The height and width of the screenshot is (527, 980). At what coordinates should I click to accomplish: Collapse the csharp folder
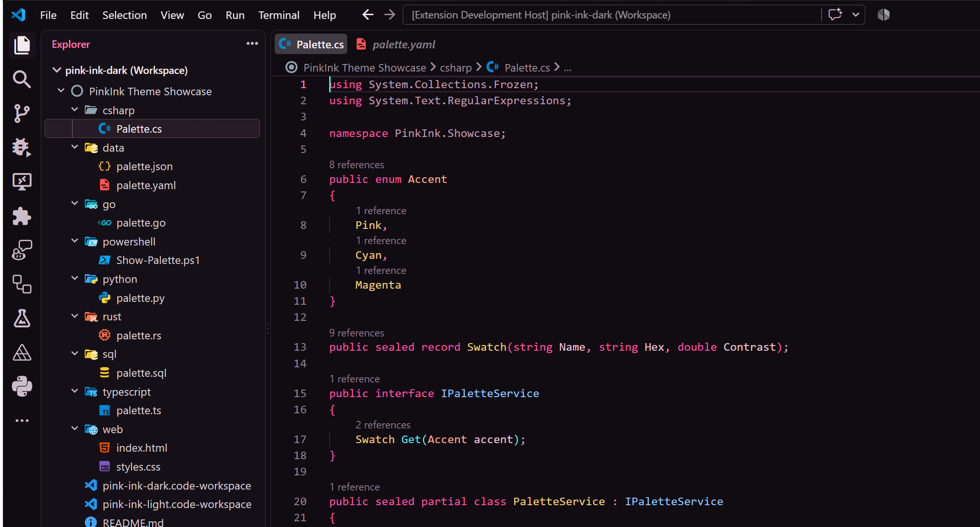[74, 109]
